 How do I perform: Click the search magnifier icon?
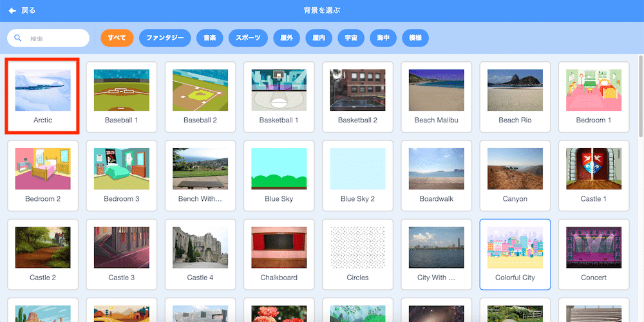(x=17, y=38)
